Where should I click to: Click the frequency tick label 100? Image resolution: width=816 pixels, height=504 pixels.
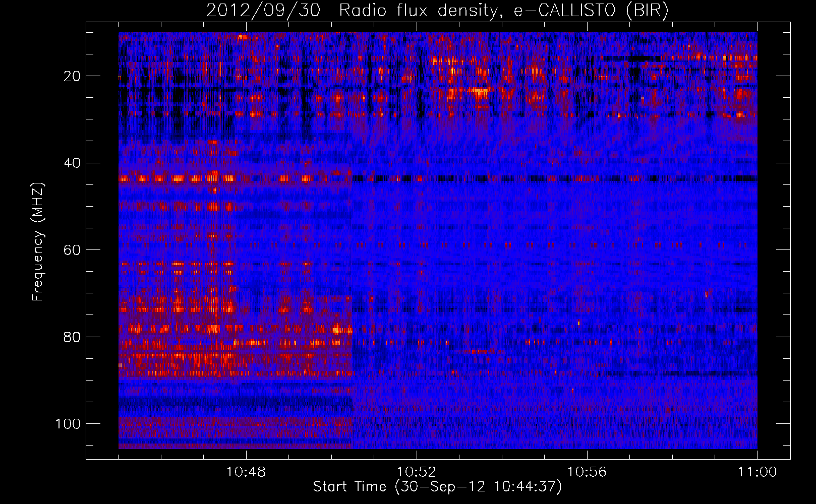(x=68, y=424)
